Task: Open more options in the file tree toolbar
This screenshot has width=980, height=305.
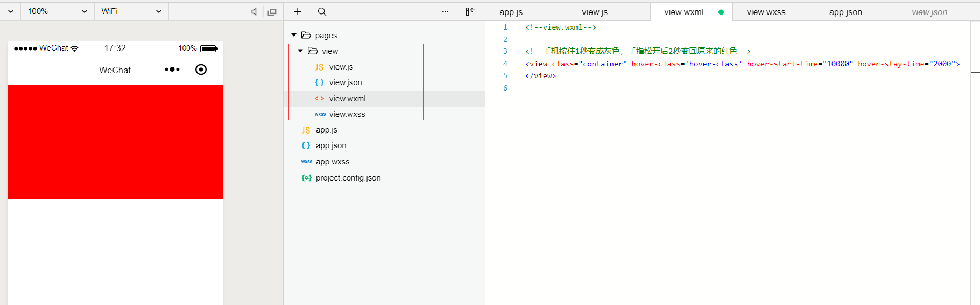Action: 445,11
